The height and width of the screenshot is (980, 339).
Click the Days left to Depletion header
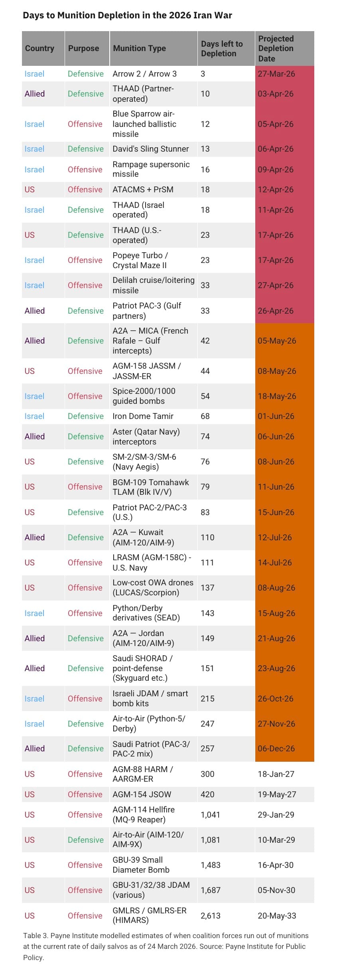coord(222,49)
